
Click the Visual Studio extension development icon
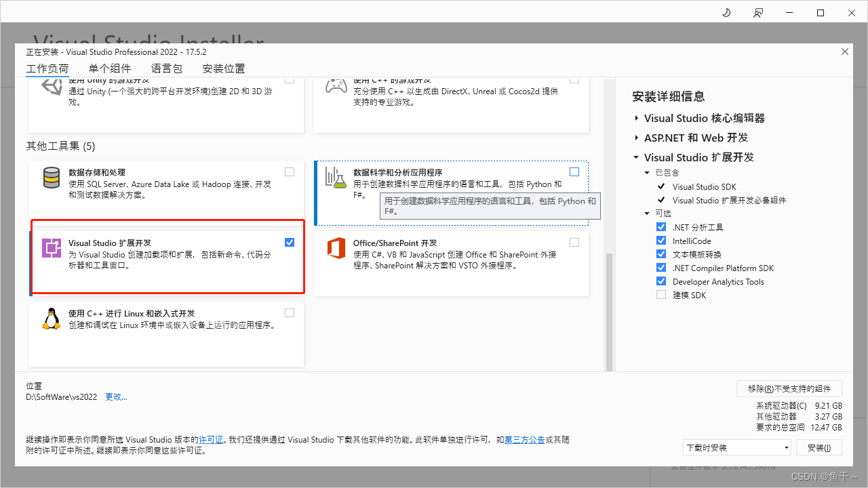pos(52,248)
